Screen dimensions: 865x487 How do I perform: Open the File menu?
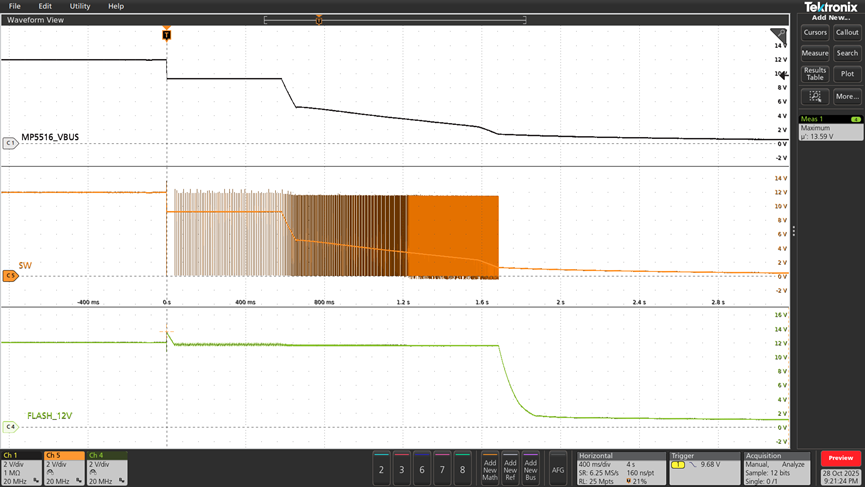pyautogui.click(x=14, y=6)
